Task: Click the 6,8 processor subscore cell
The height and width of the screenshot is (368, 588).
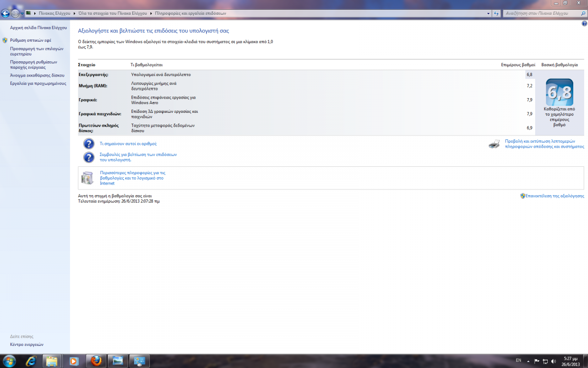Action: point(529,75)
